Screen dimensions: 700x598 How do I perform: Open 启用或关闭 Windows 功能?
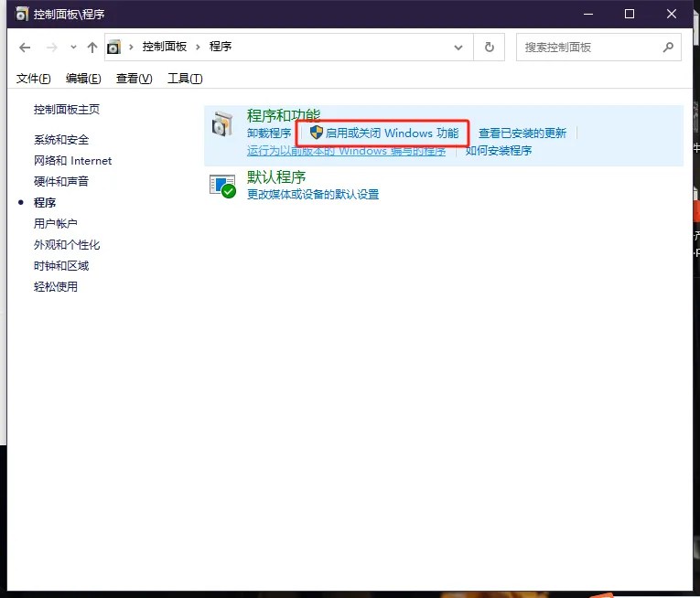392,133
